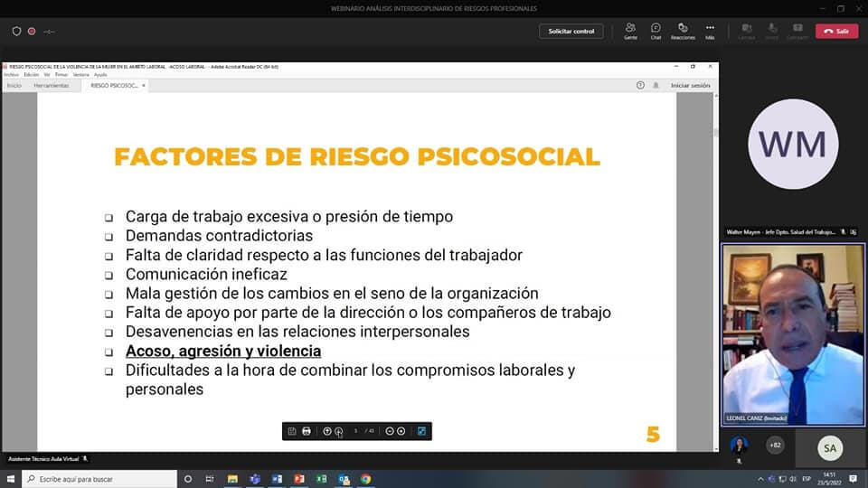The width and height of the screenshot is (868, 488).
Task: Go to previous page with up arrow
Action: (327, 431)
